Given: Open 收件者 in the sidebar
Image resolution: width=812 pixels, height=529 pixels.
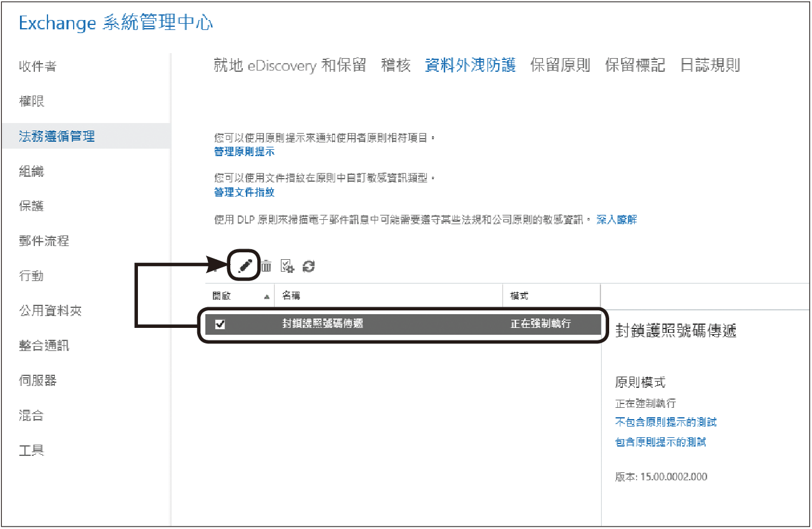Looking at the screenshot, I should coord(38,66).
